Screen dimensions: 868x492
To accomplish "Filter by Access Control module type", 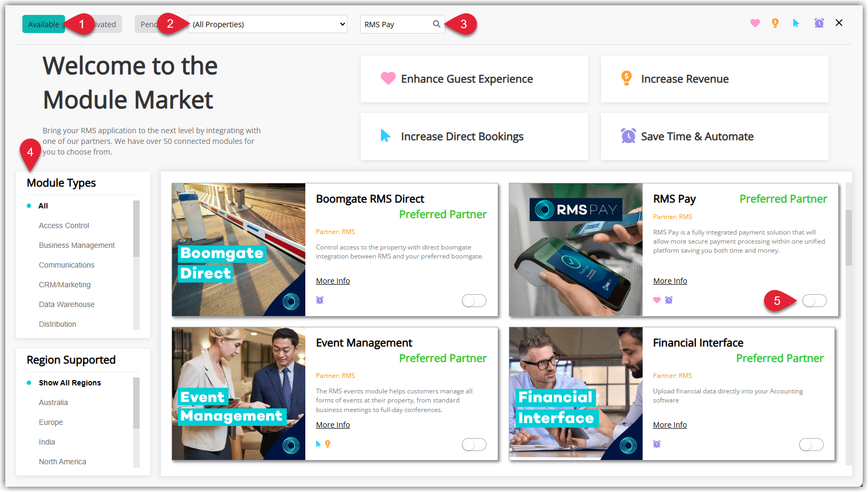I will [64, 225].
